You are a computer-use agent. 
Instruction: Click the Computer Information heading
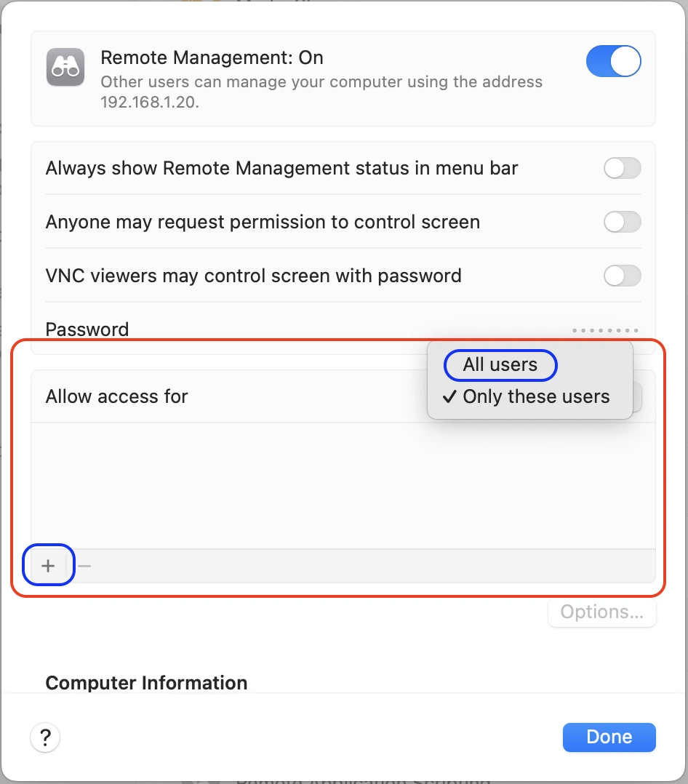[x=146, y=682]
